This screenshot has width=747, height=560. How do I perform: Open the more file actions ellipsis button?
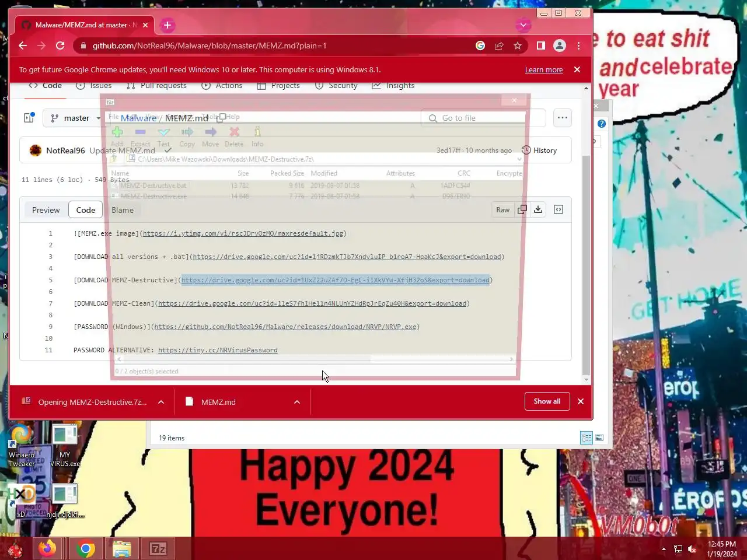[x=562, y=118]
